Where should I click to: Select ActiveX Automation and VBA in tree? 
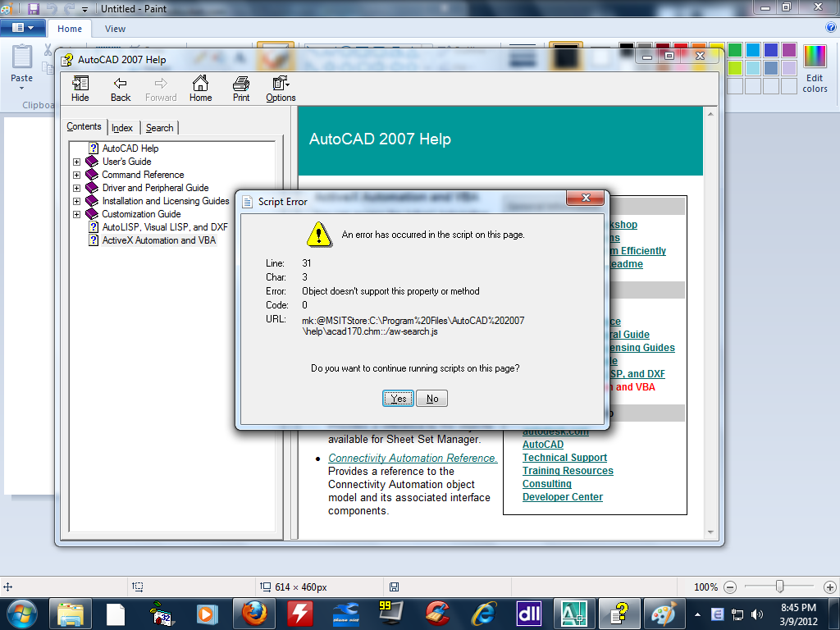159,240
